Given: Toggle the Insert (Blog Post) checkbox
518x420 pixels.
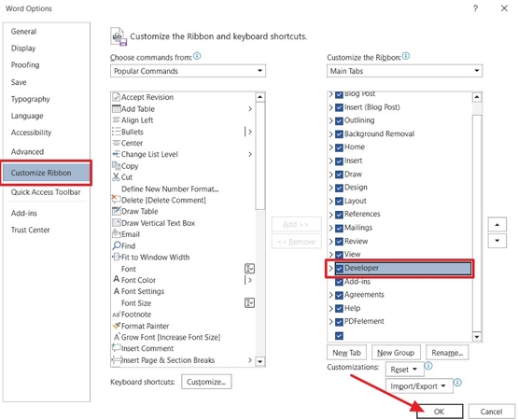Looking at the screenshot, I should coord(339,107).
